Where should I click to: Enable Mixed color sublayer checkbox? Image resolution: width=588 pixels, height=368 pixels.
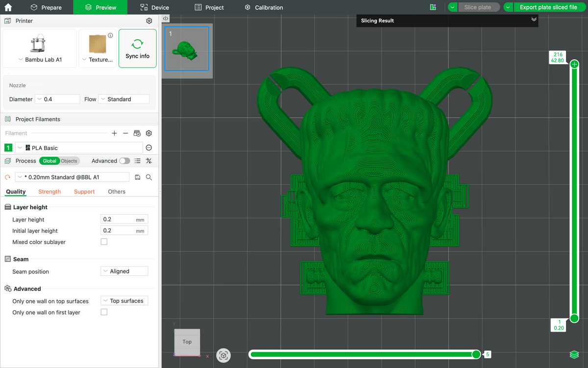pyautogui.click(x=104, y=242)
